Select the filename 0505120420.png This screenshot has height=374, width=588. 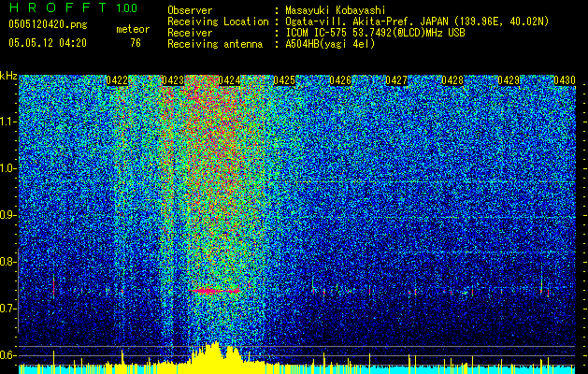[x=48, y=25]
